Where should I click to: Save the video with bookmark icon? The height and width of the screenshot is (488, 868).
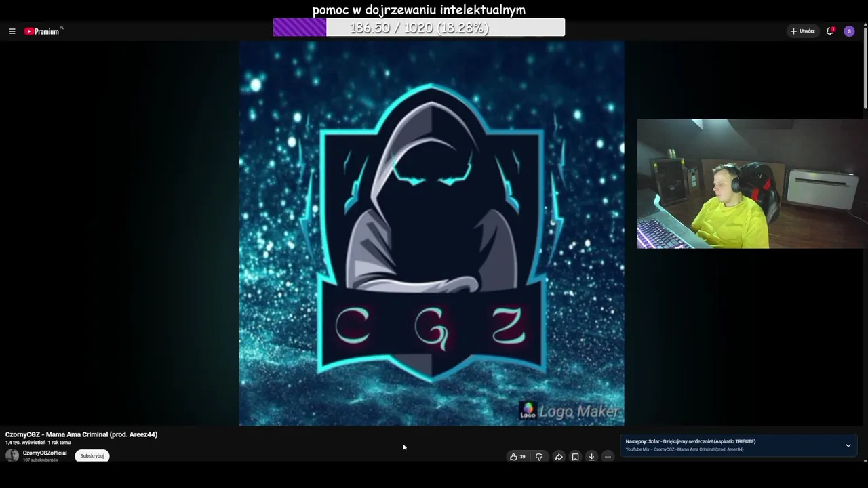(575, 457)
